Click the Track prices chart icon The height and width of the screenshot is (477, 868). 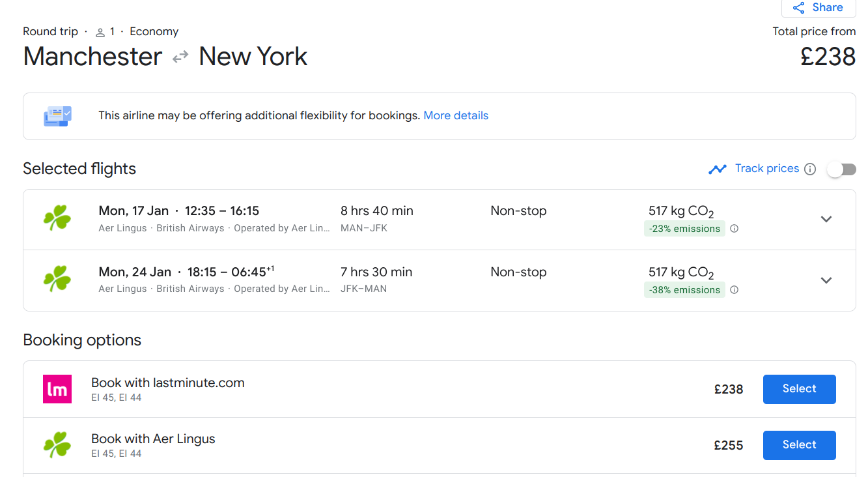pyautogui.click(x=717, y=169)
